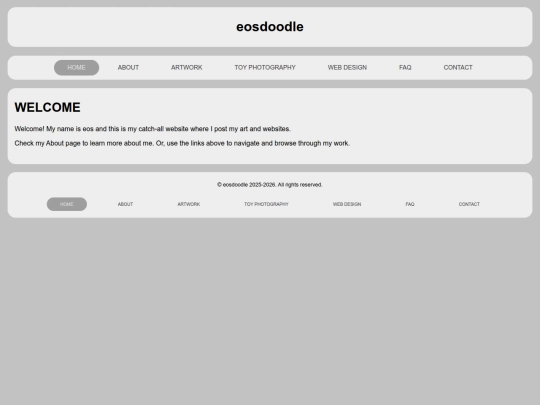Select WEB DESIGN link in the footer
The width and height of the screenshot is (540, 405).
347,204
